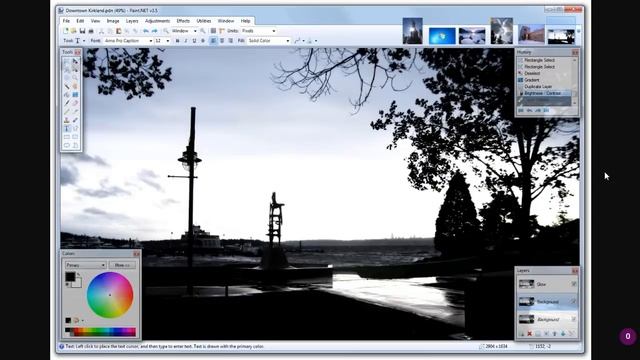The width and height of the screenshot is (640, 360).
Task: Select the Color Picker tool
Action: pyautogui.click(x=76, y=111)
